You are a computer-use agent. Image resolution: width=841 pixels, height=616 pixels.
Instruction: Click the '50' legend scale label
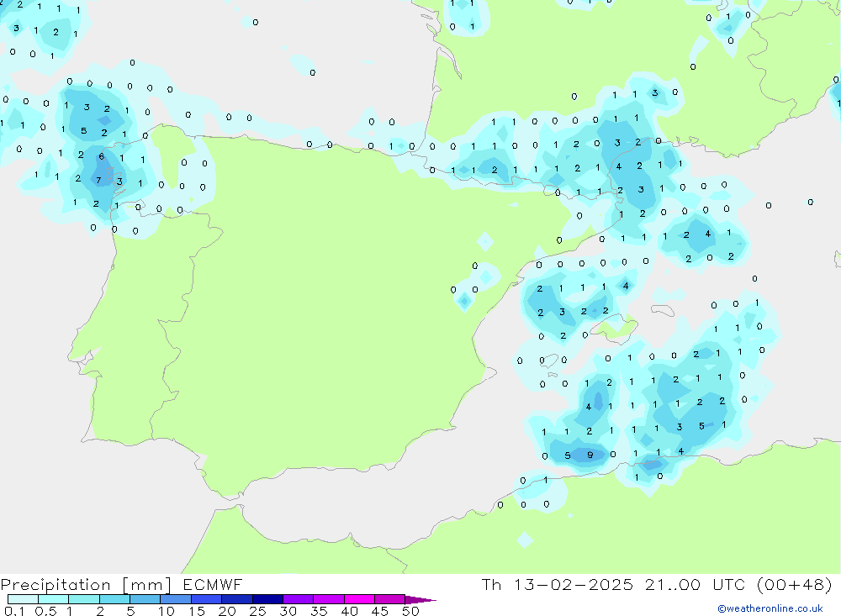click(x=410, y=611)
